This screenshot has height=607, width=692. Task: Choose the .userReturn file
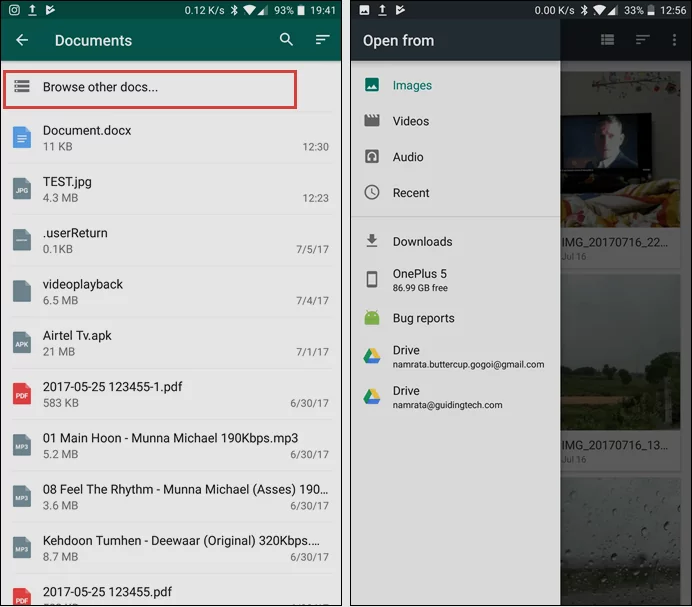(171, 241)
